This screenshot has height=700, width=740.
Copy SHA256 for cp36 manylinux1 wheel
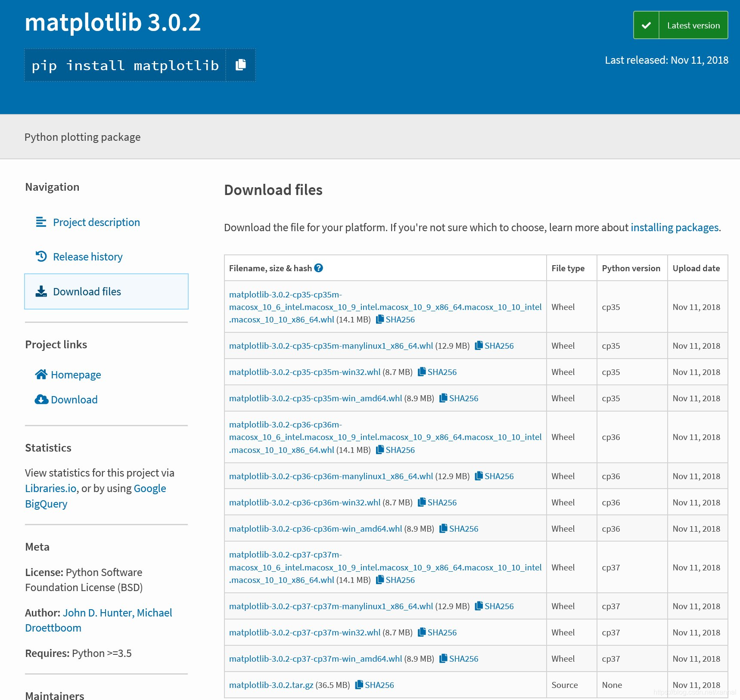pyautogui.click(x=494, y=476)
